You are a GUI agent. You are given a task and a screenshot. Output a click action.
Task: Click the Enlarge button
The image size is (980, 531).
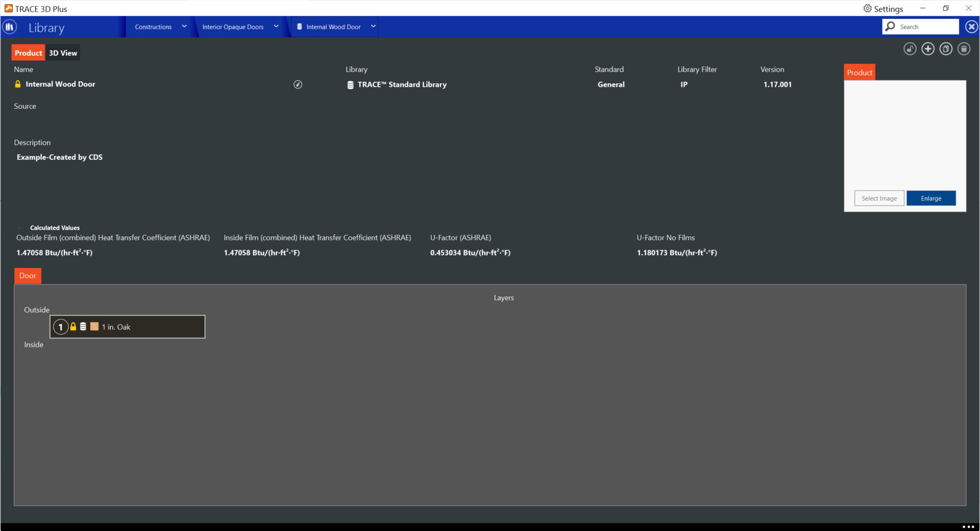coord(930,199)
